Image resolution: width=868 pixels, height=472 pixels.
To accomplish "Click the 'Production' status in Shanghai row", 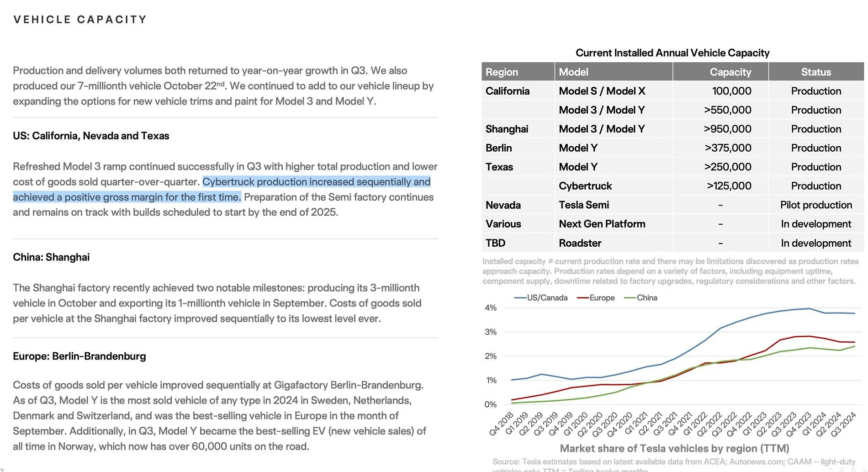I will pyautogui.click(x=816, y=129).
